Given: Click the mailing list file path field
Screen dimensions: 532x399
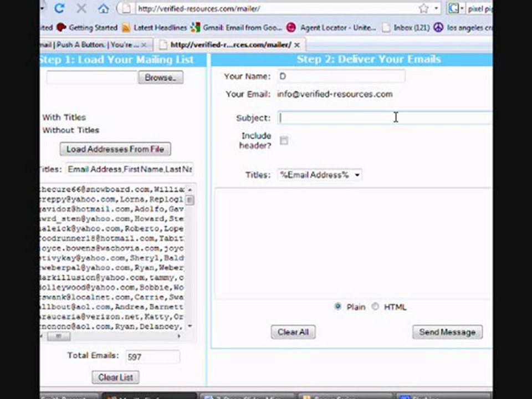Looking at the screenshot, I should pyautogui.click(x=91, y=78).
